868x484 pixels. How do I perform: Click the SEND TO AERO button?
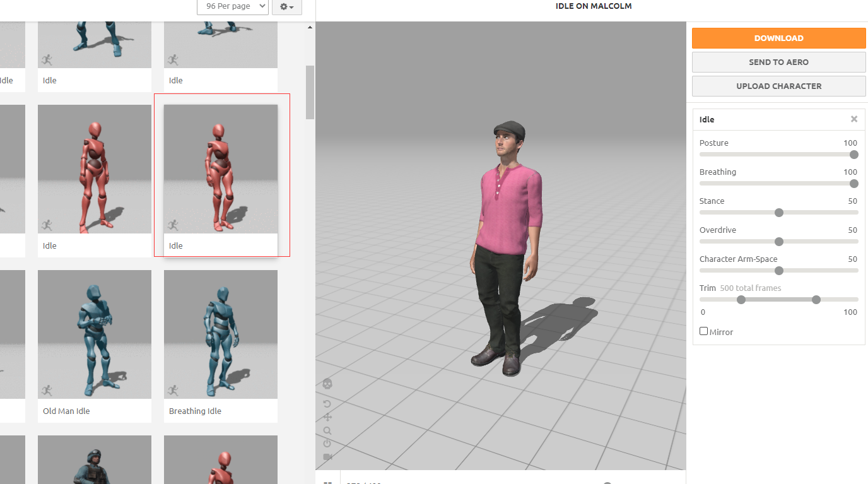[x=778, y=62]
